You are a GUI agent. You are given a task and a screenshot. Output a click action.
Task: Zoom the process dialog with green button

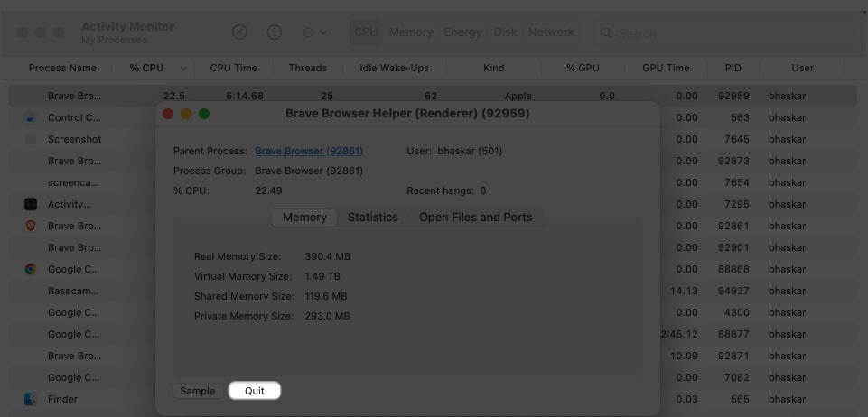point(204,114)
